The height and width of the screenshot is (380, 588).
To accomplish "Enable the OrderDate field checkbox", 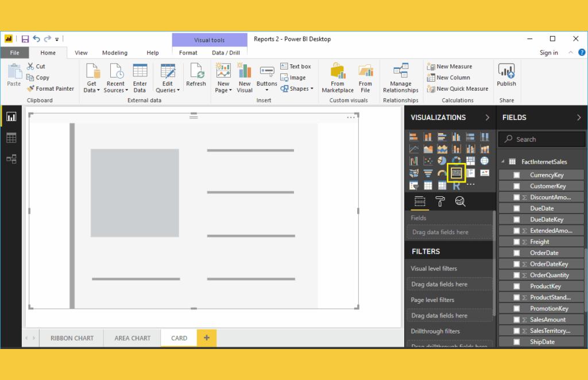I will point(516,253).
